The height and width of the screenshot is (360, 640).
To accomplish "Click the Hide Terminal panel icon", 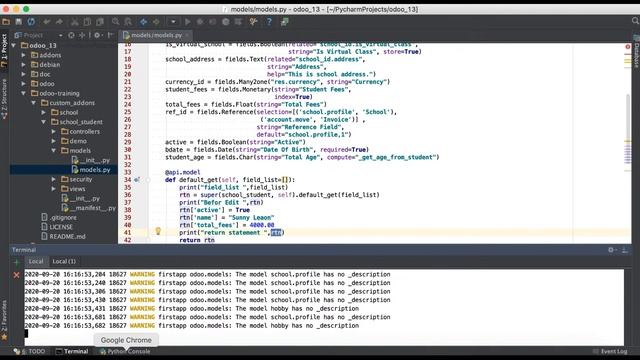I will [625, 250].
